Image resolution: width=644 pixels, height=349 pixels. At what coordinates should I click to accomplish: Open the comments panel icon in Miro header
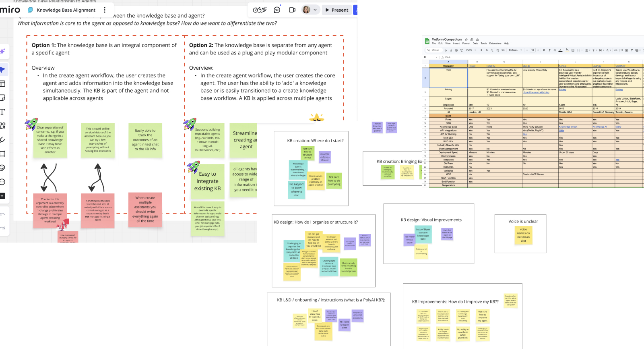coord(277,10)
